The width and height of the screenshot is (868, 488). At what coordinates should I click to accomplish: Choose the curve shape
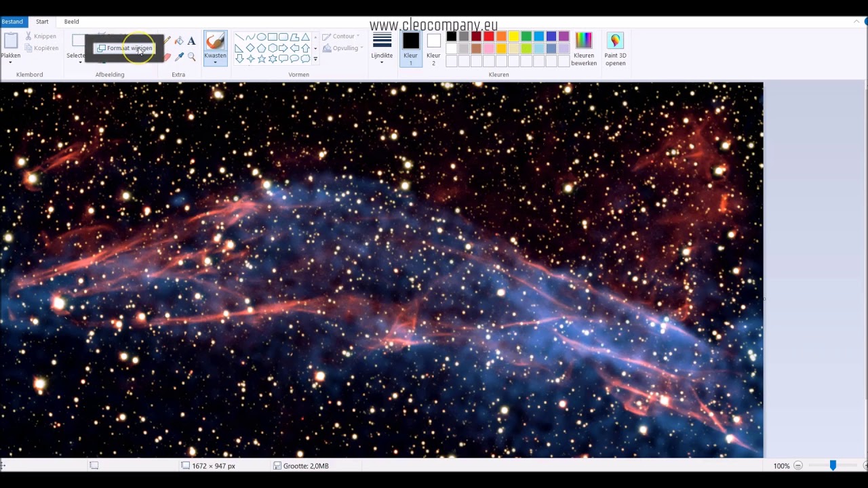pyautogui.click(x=250, y=37)
